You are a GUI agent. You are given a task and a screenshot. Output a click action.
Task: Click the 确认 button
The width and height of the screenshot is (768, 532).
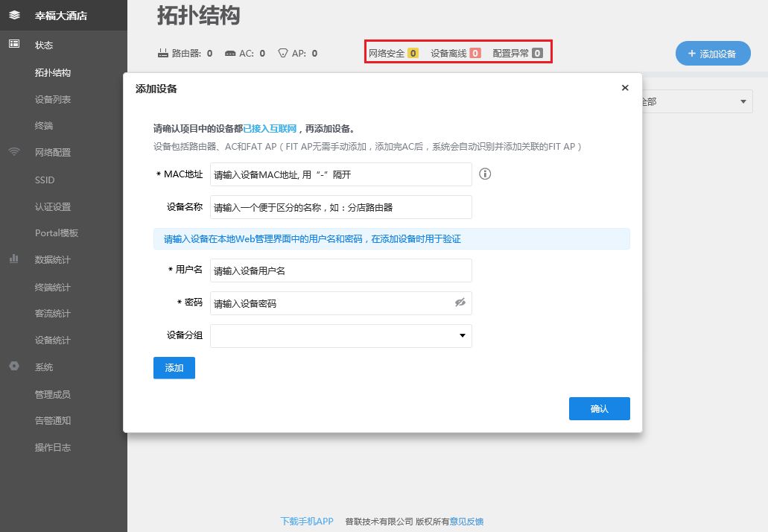599,408
